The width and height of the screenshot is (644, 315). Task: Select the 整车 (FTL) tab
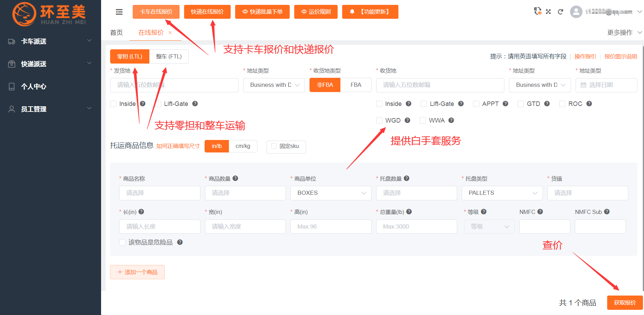coord(169,56)
